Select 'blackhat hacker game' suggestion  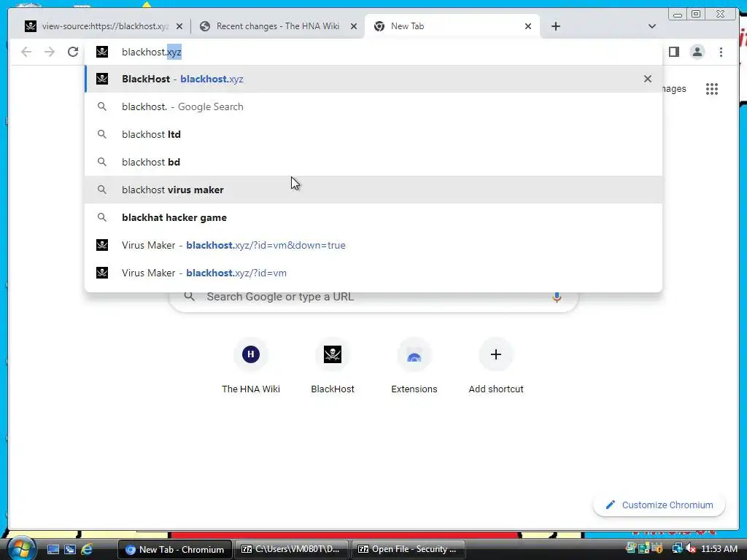pos(373,217)
